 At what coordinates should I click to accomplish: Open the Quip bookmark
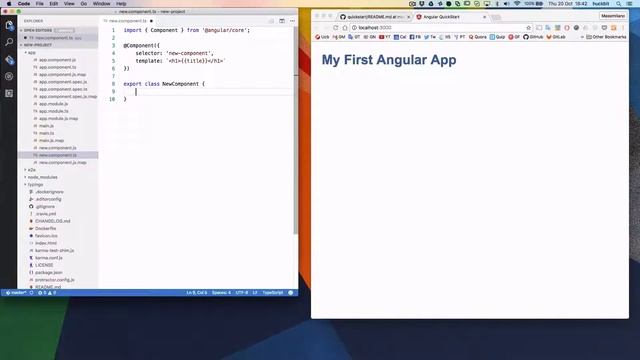[x=497, y=37]
